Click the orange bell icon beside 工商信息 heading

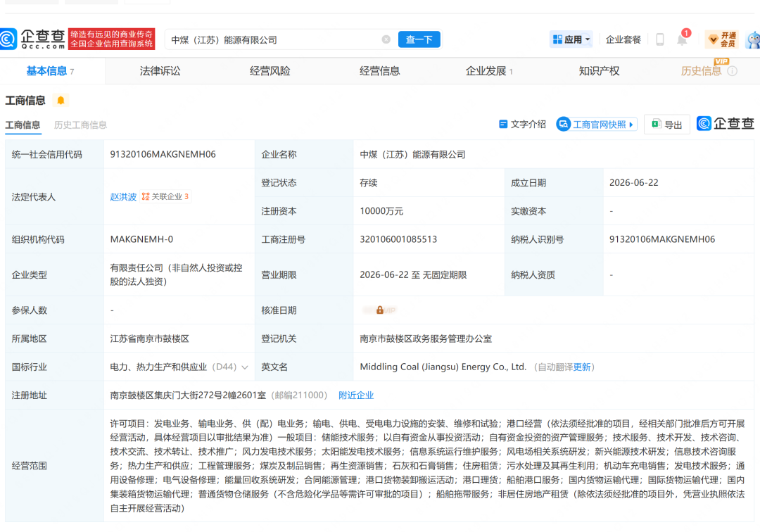pyautogui.click(x=61, y=101)
